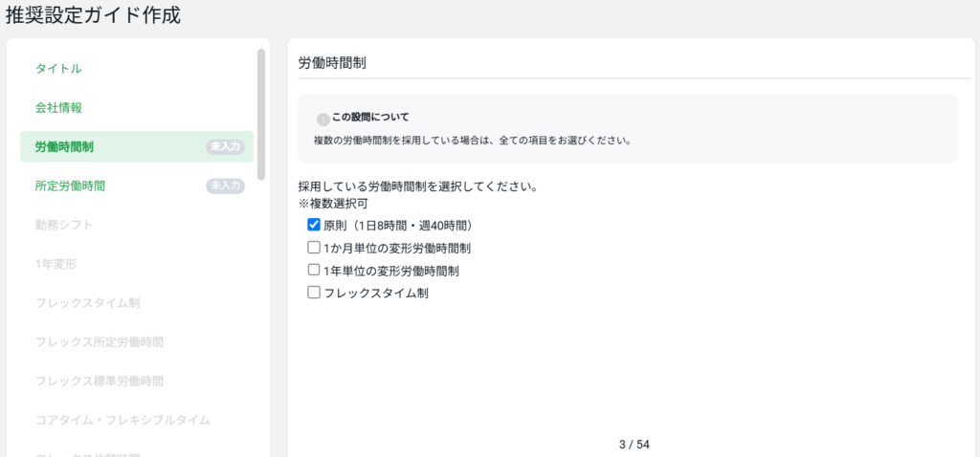Navigate to 所定労働時間 sidebar step
The image size is (980, 457).
[x=71, y=185]
